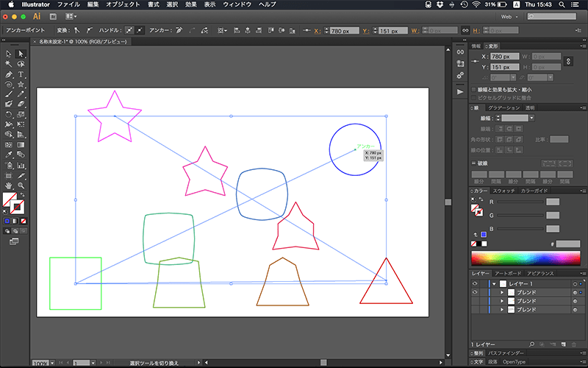Screen dimensions: 588x368
Task: Select the Blend tool
Action: point(21,155)
